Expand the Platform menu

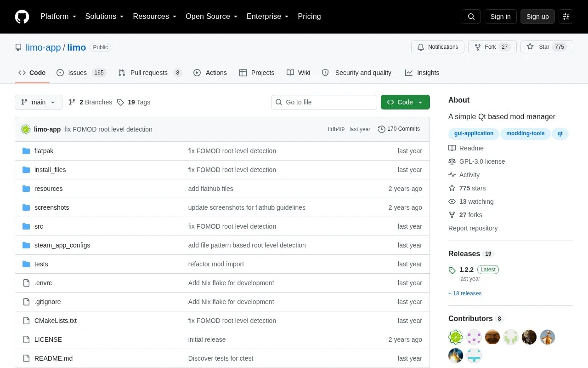coord(58,17)
